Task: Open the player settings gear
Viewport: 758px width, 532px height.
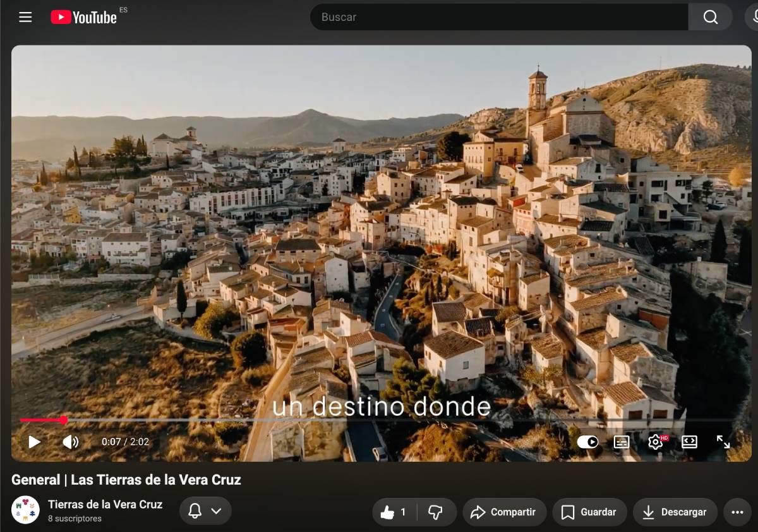Action: coord(656,442)
